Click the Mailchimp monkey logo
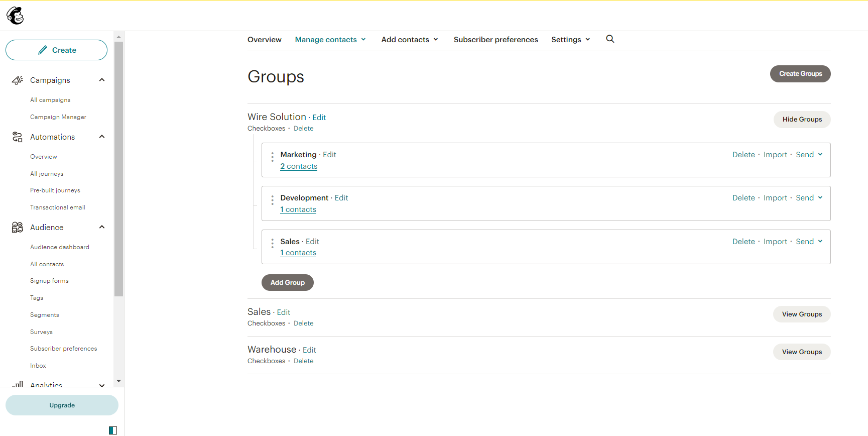This screenshot has width=868, height=436. 15,16
